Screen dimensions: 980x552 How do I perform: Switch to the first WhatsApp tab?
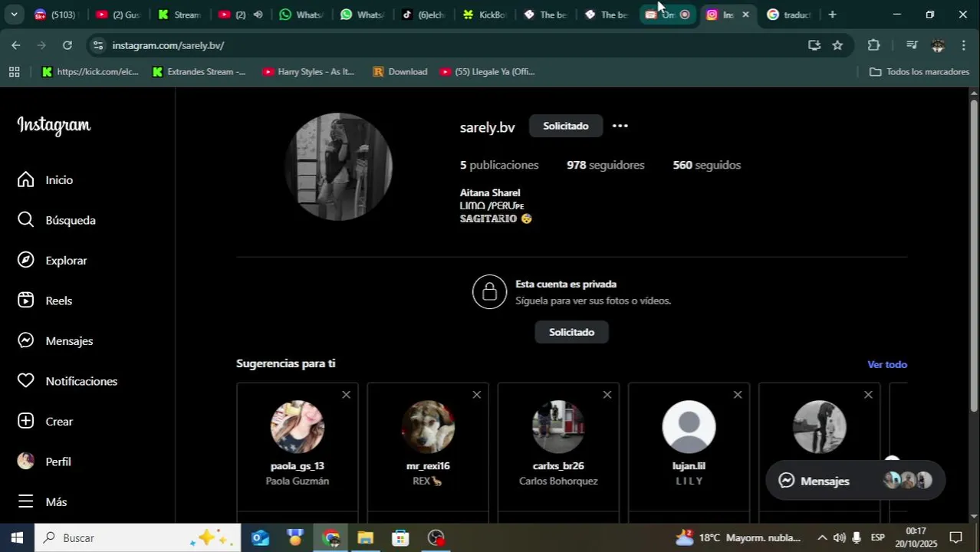[x=301, y=15]
